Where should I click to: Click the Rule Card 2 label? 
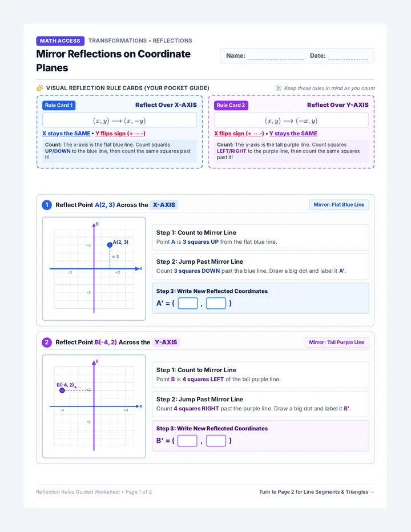[x=231, y=106]
